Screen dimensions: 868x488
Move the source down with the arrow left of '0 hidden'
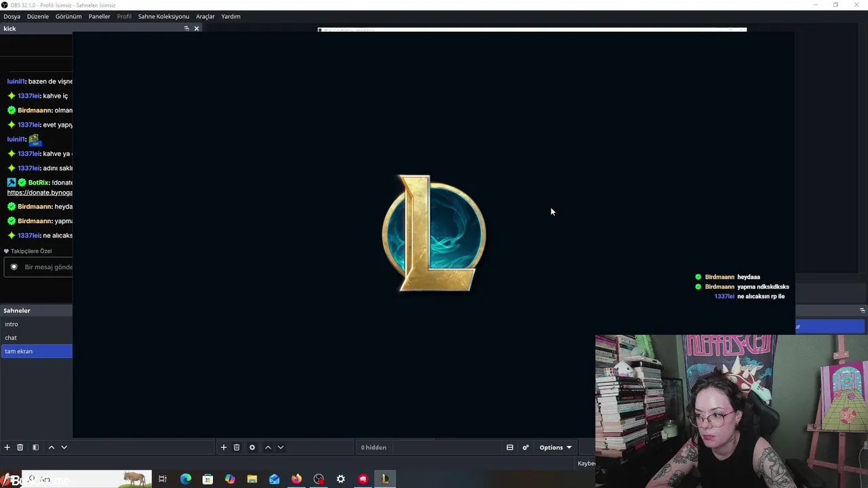point(281,447)
